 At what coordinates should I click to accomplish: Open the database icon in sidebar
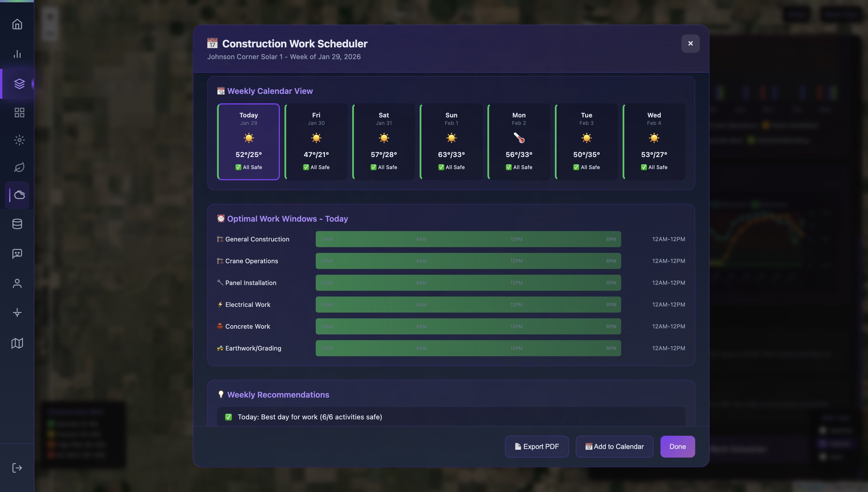pos(17,224)
